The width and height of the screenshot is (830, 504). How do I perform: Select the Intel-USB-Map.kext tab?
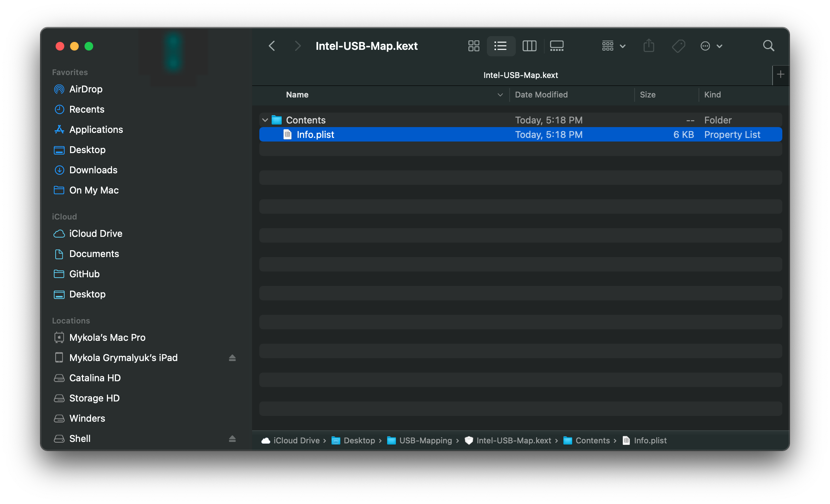520,75
